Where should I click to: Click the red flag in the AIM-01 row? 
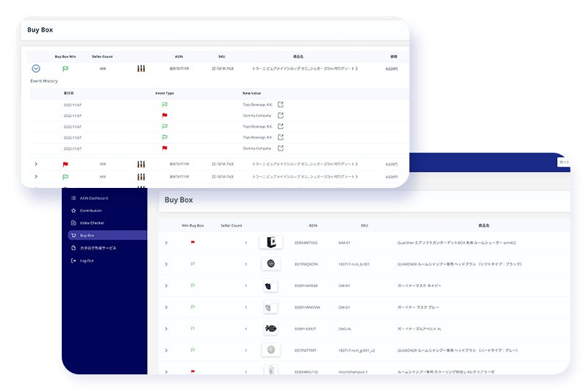tap(193, 242)
